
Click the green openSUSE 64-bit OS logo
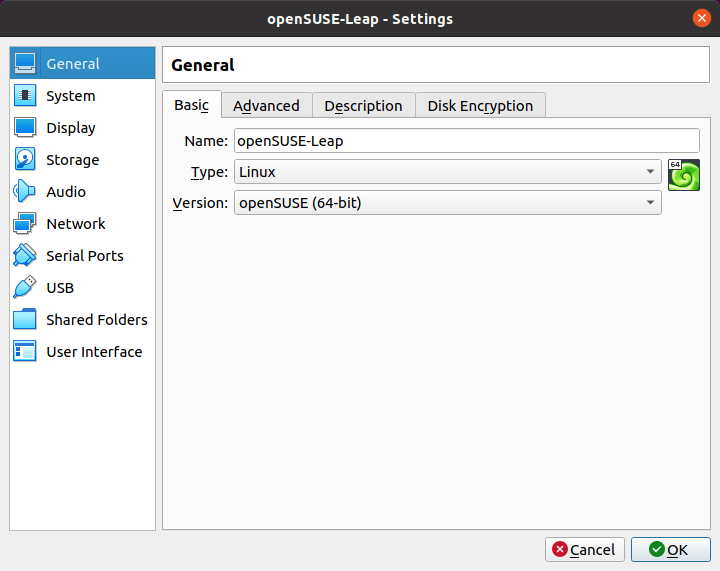684,175
